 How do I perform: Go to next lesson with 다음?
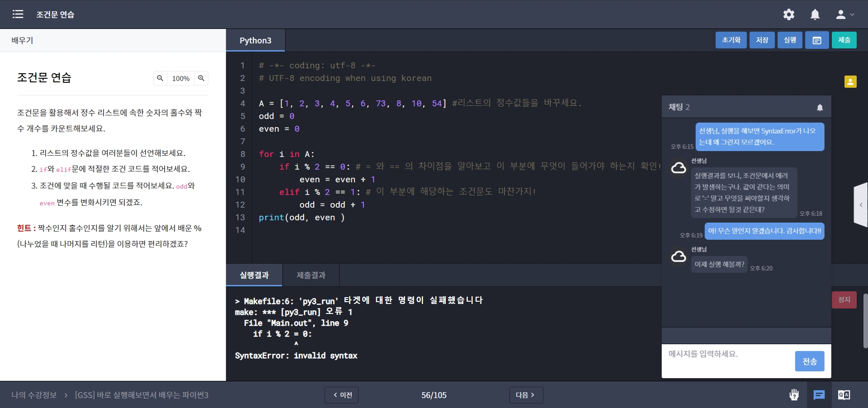525,395
